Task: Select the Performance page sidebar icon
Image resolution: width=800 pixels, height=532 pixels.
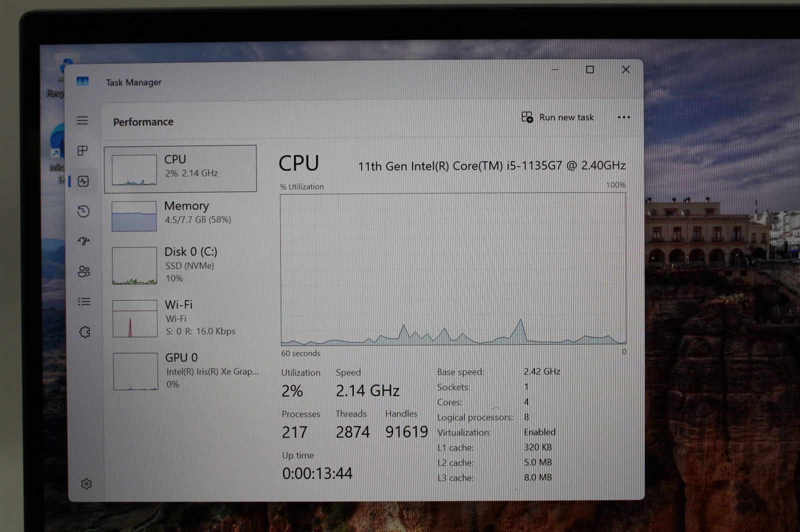Action: (83, 181)
